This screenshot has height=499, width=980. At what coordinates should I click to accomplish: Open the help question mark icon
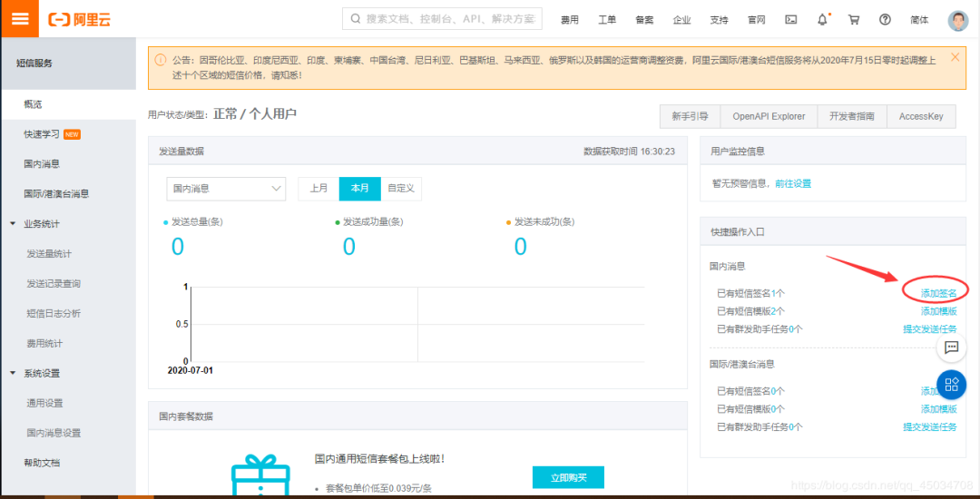point(885,19)
